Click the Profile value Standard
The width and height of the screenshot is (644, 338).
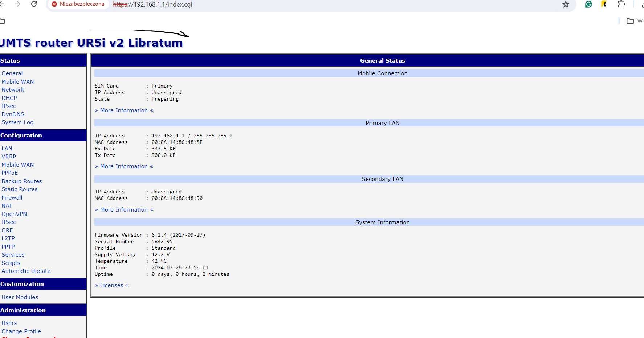coord(164,248)
